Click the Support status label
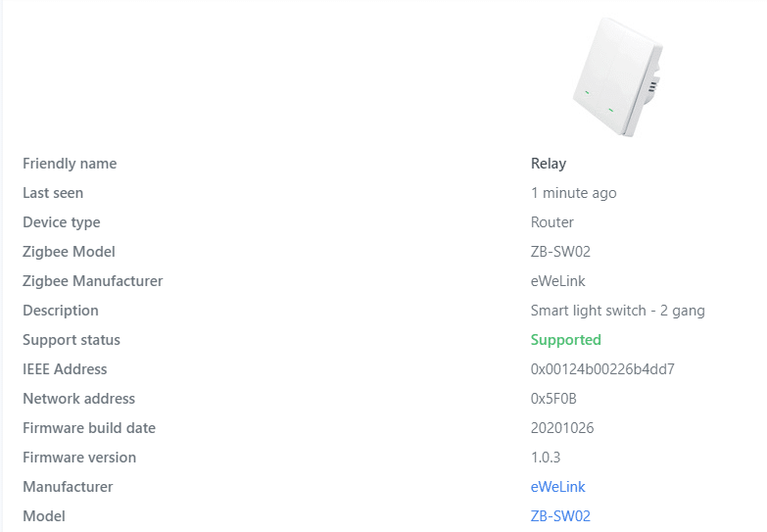The width and height of the screenshot is (767, 532). (72, 340)
